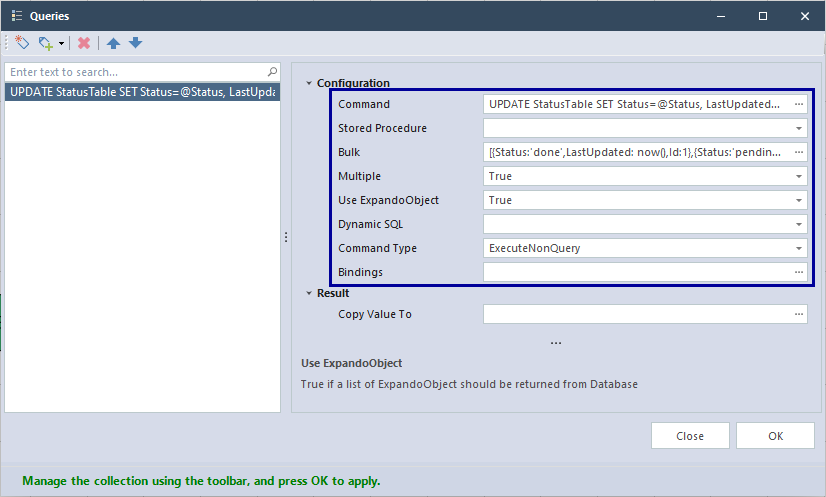
Task: Open the Bulk ellipsis editor button
Action: pos(799,152)
